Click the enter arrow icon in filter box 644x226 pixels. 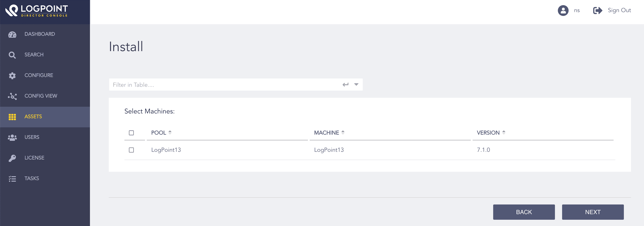pos(345,85)
